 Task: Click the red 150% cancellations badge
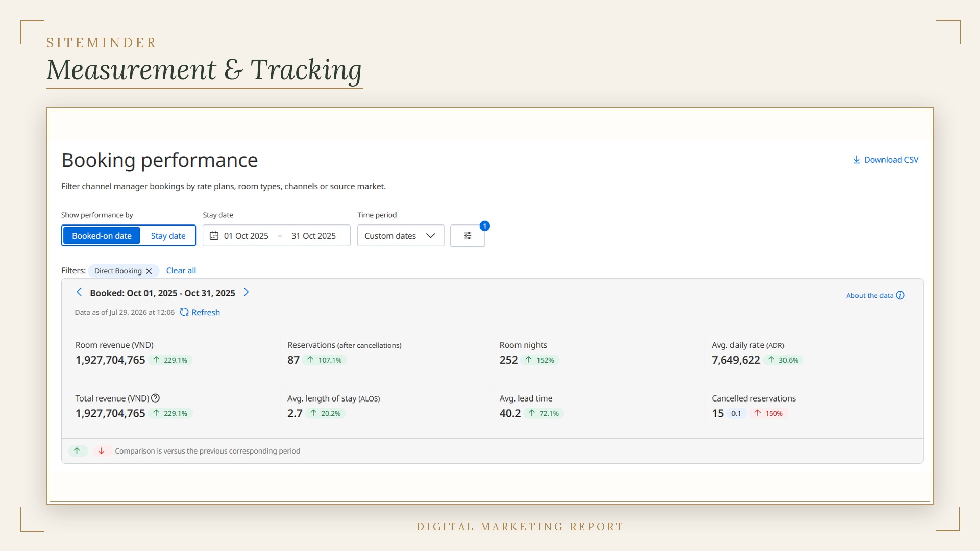tap(769, 413)
